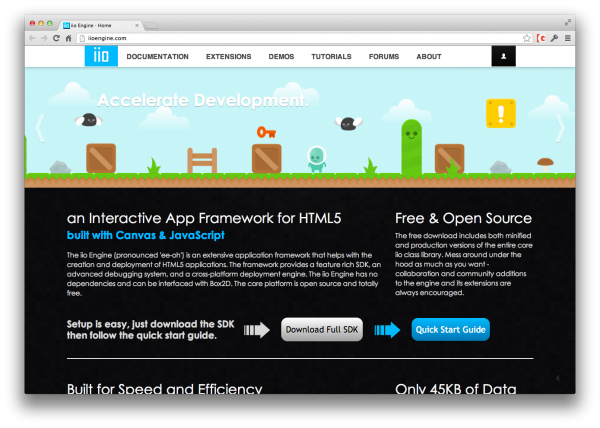
Task: Click the flying black creature on the left
Action: pos(89,120)
